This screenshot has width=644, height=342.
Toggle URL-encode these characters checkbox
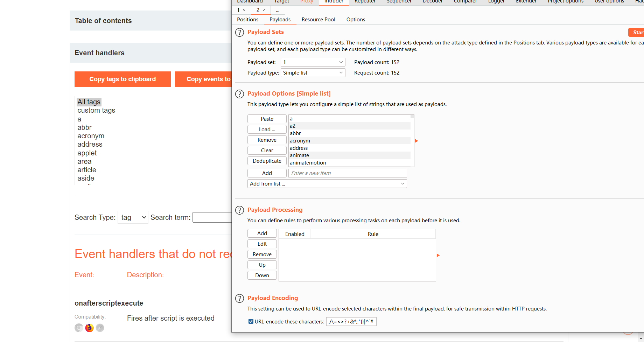click(x=251, y=321)
